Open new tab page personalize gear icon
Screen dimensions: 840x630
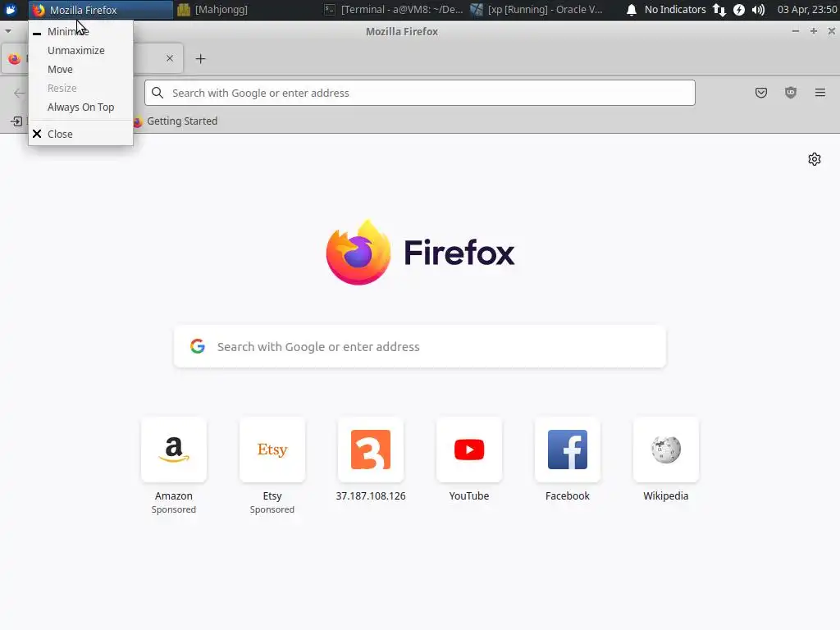click(815, 159)
